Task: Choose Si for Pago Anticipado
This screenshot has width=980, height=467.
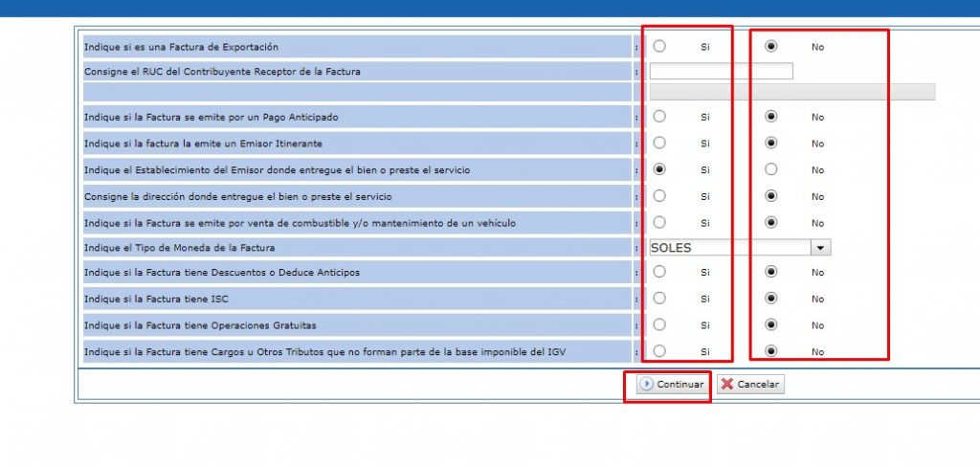Action: tap(659, 117)
